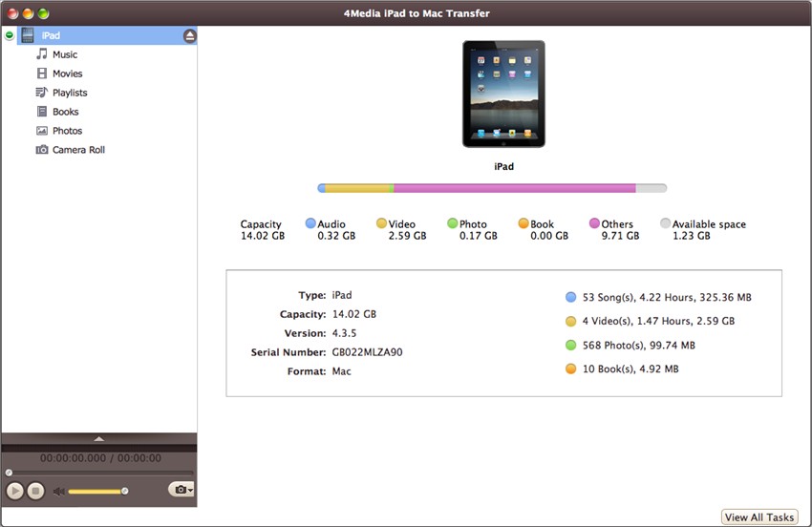The image size is (812, 527).
Task: Select the iPad device row
Action: click(x=107, y=35)
